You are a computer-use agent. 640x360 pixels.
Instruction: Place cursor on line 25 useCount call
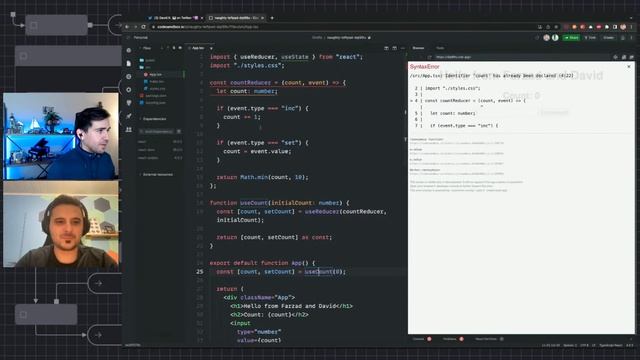click(x=318, y=271)
